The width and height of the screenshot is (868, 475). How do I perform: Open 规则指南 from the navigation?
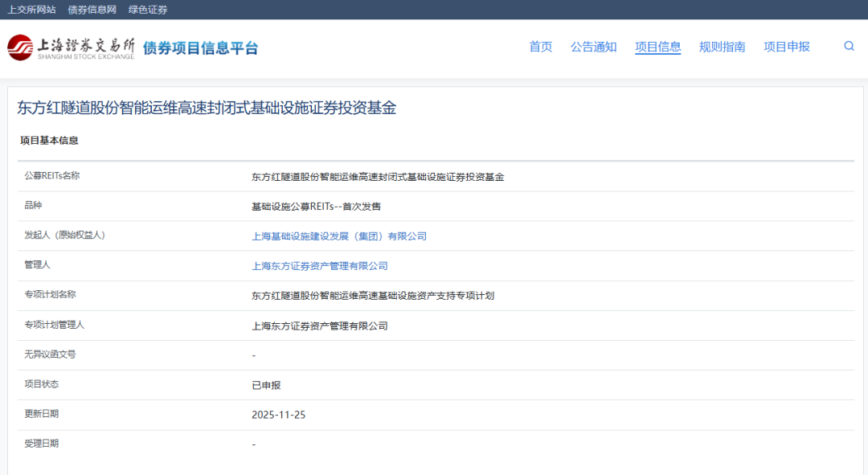click(723, 47)
